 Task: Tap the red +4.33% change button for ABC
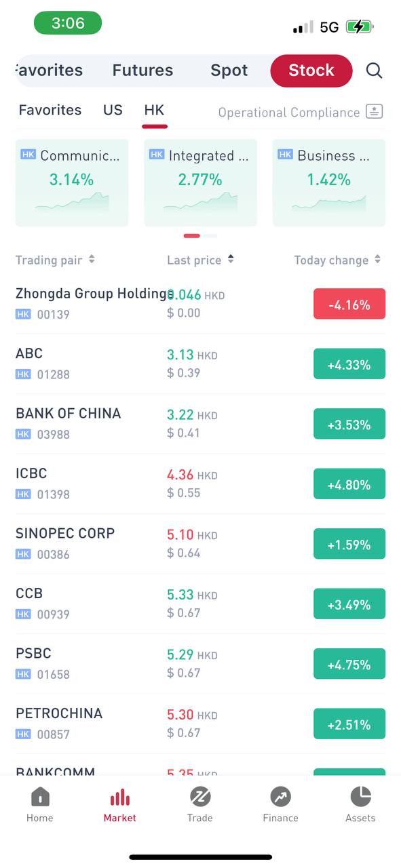click(349, 363)
